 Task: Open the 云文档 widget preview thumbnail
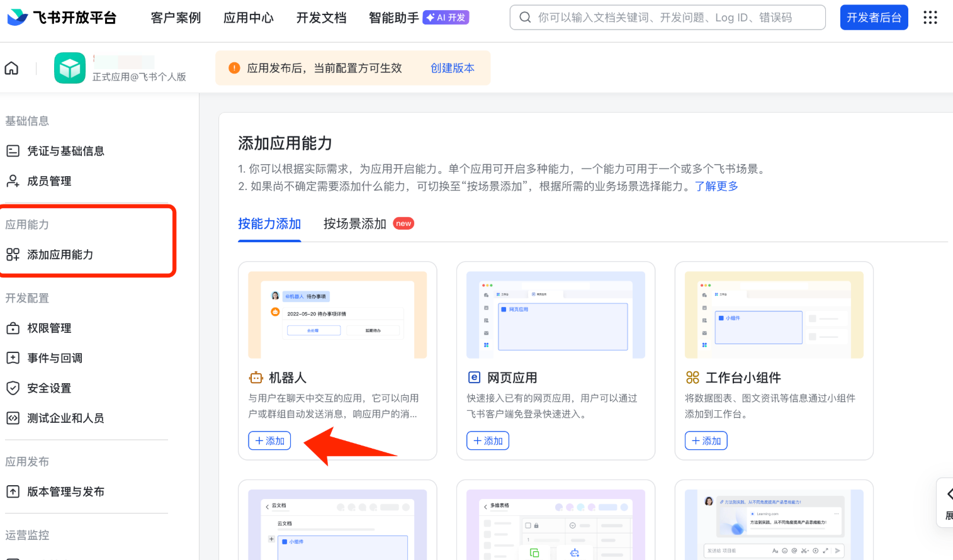tap(337, 525)
